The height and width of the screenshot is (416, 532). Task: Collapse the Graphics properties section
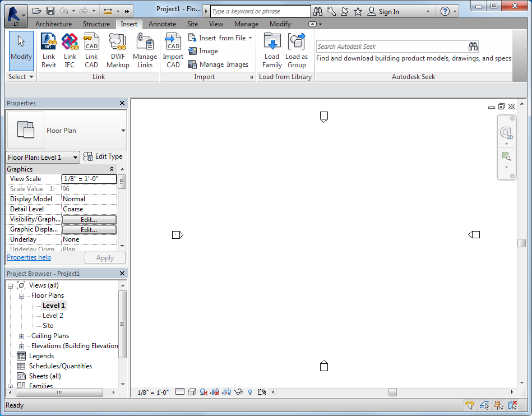(x=112, y=169)
